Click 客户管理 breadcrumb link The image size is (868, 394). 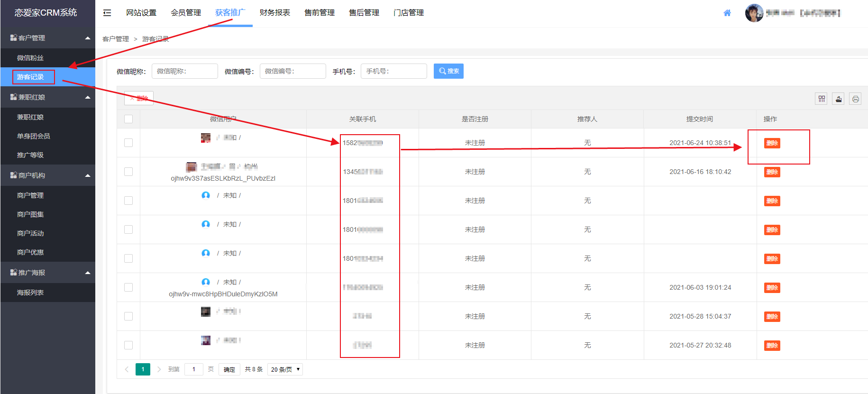pyautogui.click(x=116, y=39)
